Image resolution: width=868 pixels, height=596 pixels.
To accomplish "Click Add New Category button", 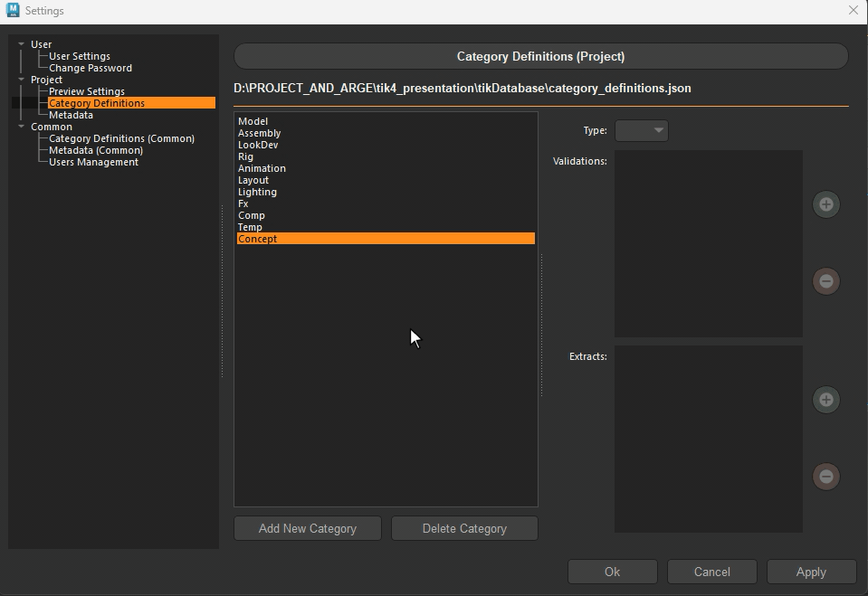I will [x=307, y=528].
